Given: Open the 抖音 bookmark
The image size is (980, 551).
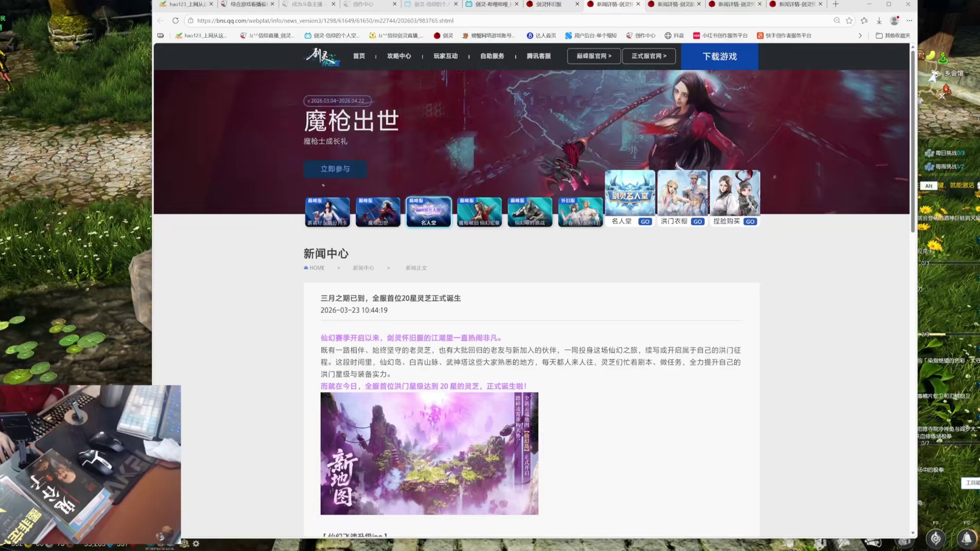Looking at the screenshot, I should (674, 35).
